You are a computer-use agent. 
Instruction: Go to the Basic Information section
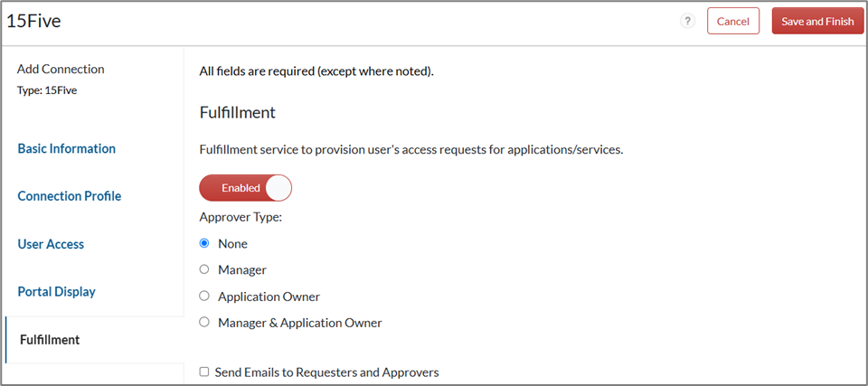67,148
